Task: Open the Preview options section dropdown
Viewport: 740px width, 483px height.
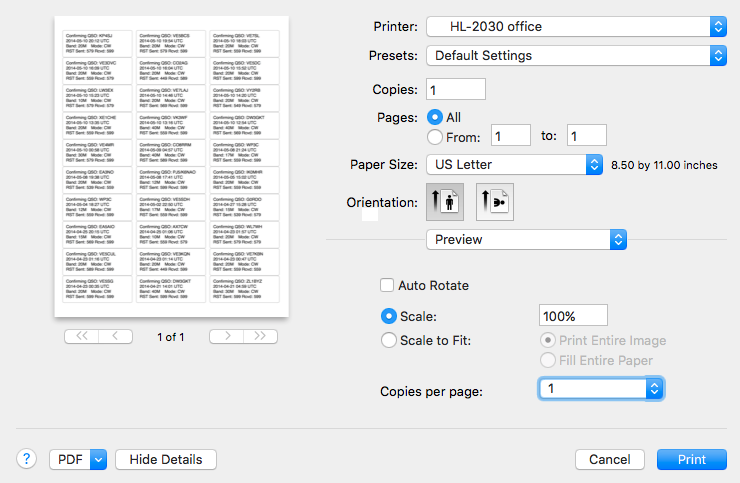Action: click(526, 239)
